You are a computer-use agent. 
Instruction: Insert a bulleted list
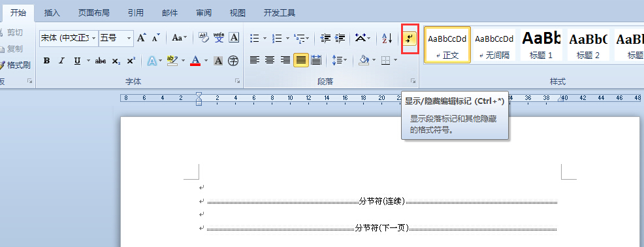click(x=255, y=38)
